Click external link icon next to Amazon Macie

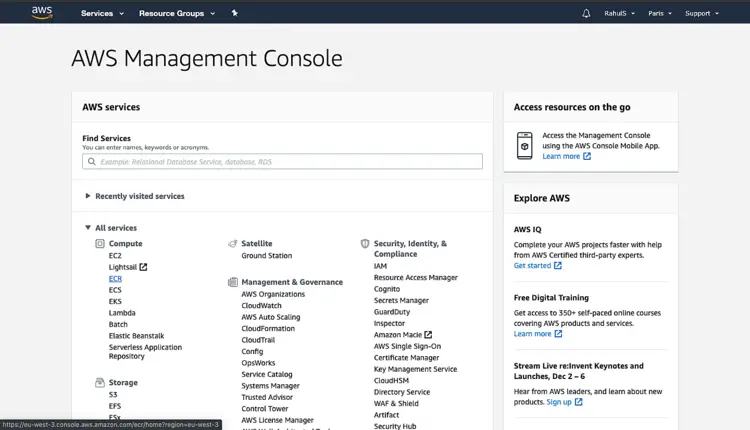coord(428,335)
